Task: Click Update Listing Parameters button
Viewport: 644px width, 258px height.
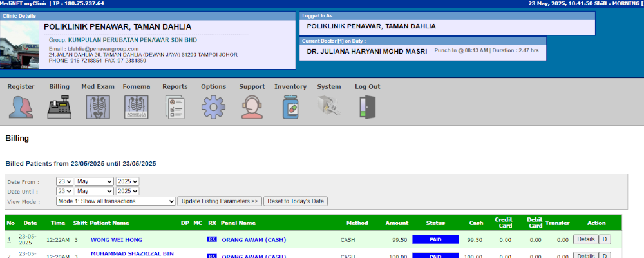Action: (x=219, y=201)
